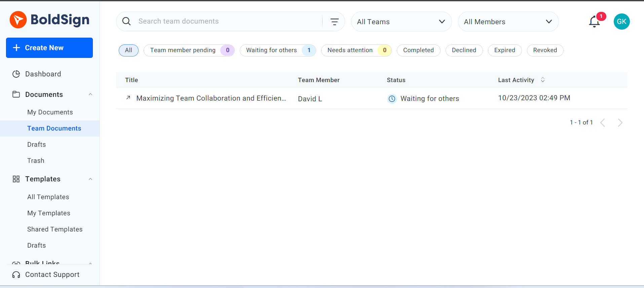The width and height of the screenshot is (644, 288).
Task: Click the Create New button
Action: (x=49, y=48)
